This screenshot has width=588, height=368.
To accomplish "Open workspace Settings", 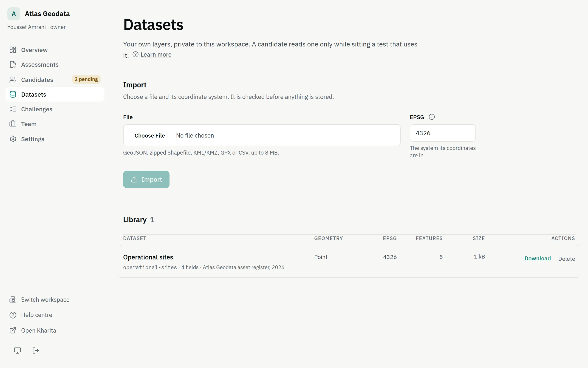I will pyautogui.click(x=55, y=139).
